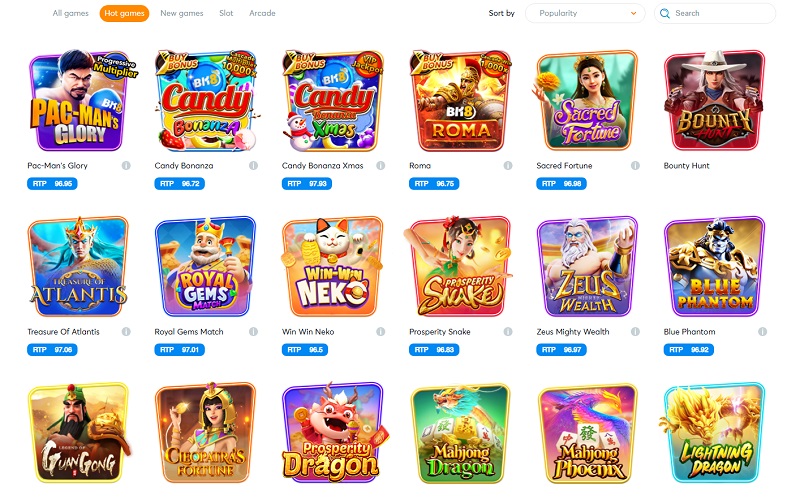
Task: Show info for the Roma game
Action: 508,165
